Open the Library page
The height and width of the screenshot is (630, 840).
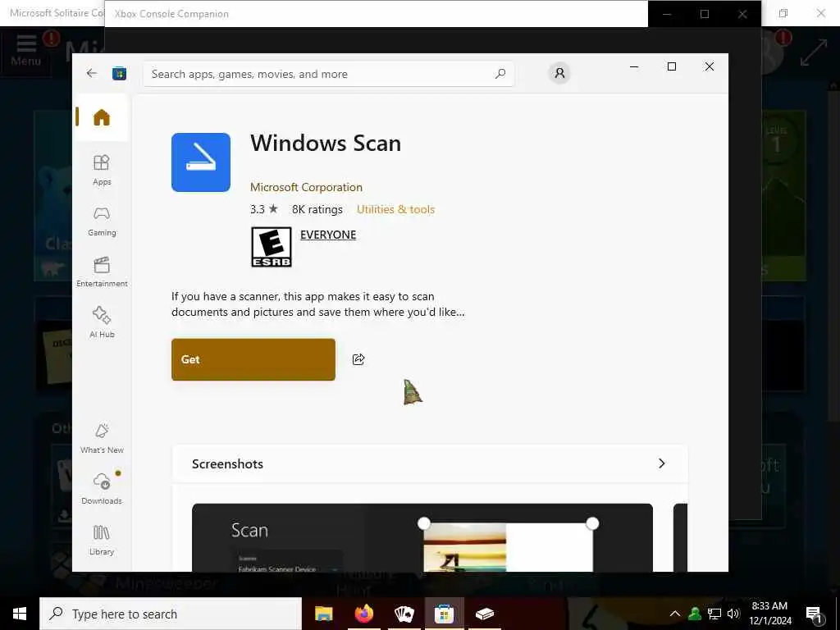(x=101, y=540)
